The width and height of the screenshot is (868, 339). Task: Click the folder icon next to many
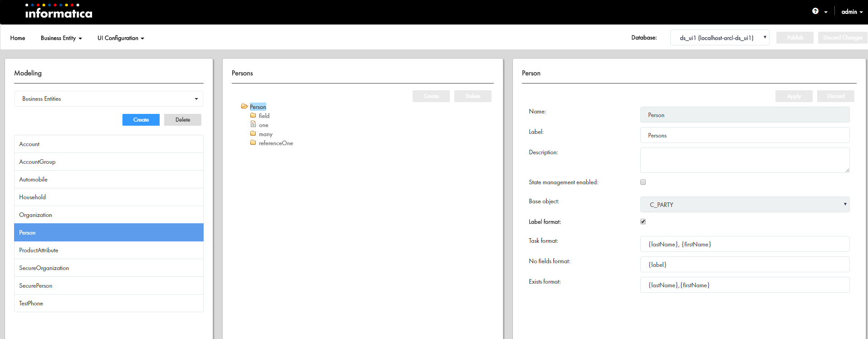(253, 134)
